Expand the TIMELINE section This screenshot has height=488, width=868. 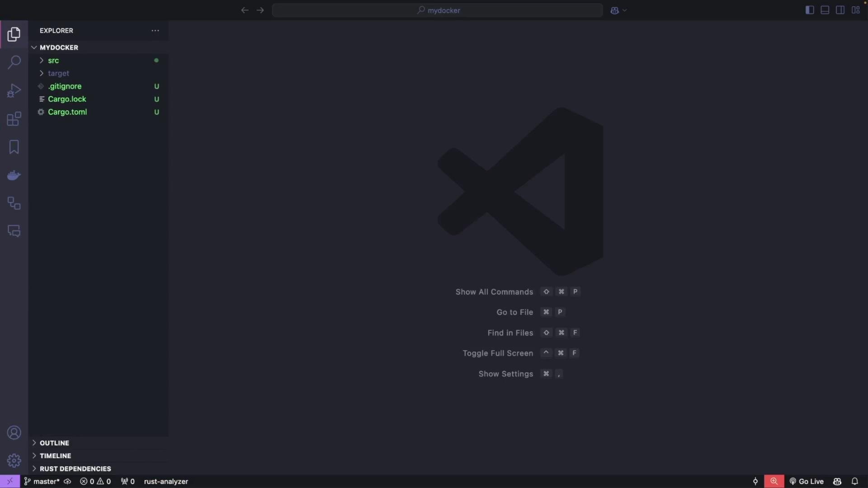[99, 455]
